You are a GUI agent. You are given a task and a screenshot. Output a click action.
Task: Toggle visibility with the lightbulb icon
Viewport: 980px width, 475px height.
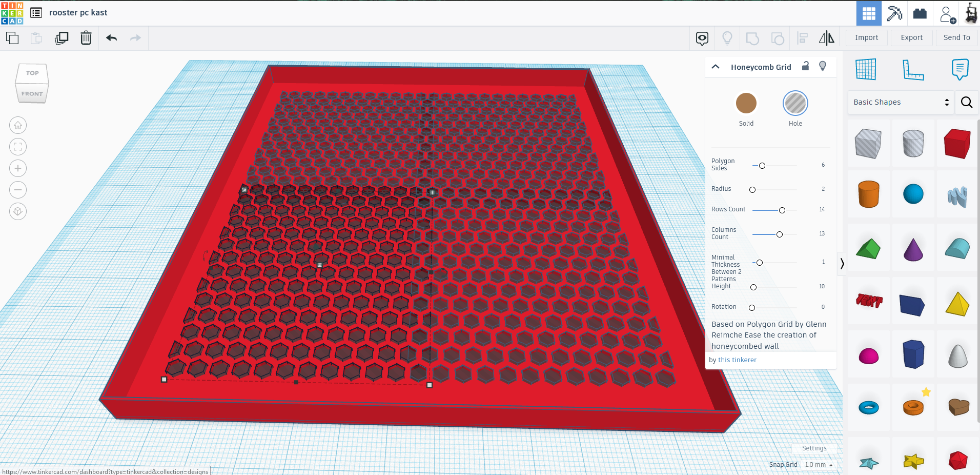click(x=822, y=66)
